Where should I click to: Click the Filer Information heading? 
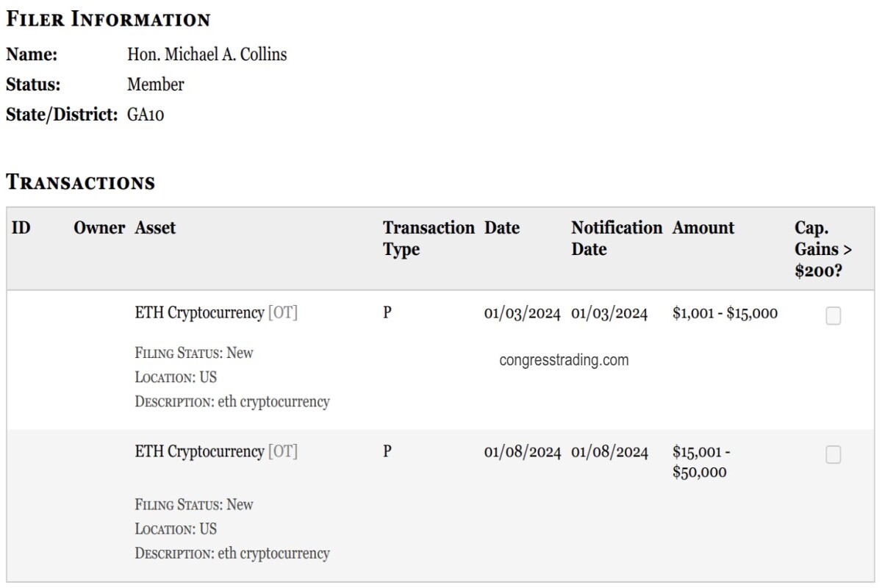click(x=108, y=20)
